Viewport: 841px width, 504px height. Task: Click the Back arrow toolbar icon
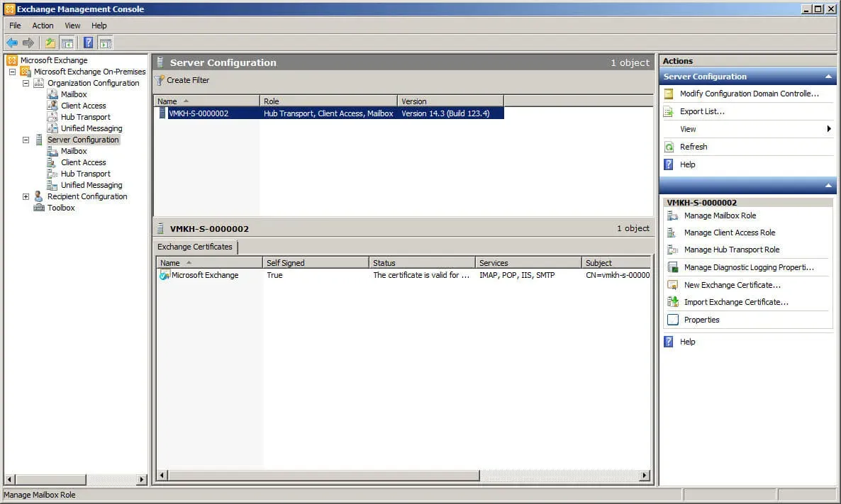click(12, 43)
